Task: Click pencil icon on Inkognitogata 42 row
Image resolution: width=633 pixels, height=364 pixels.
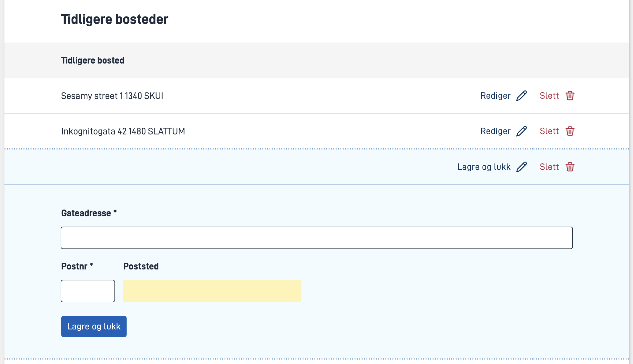Action: point(521,131)
